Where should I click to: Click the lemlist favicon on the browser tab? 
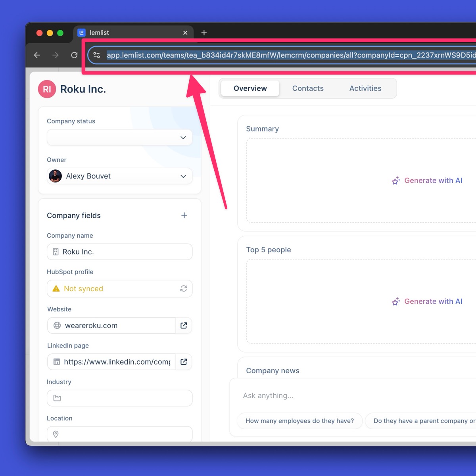(81, 32)
